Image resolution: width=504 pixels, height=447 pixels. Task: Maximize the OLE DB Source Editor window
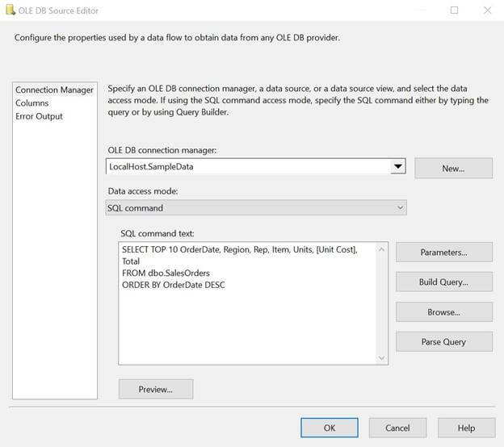click(454, 10)
